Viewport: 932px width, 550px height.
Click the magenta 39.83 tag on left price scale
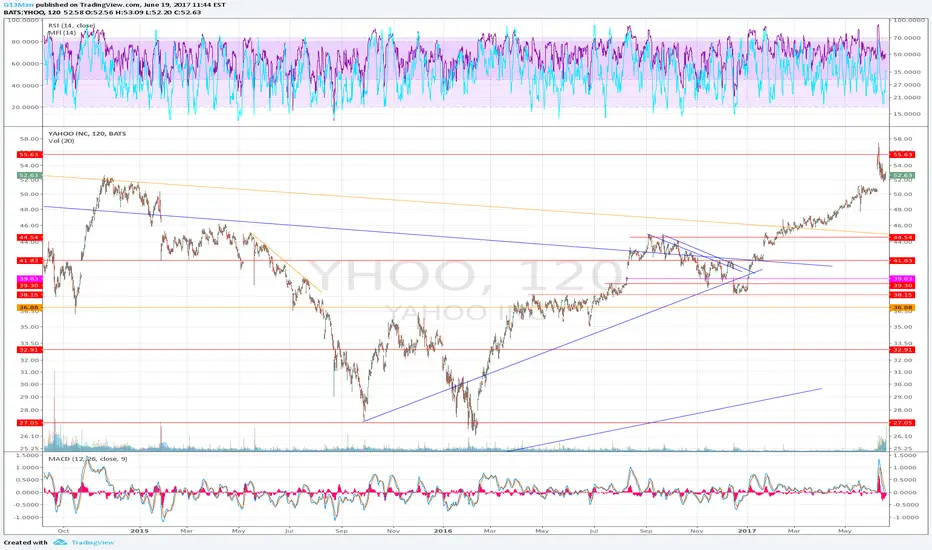[29, 279]
